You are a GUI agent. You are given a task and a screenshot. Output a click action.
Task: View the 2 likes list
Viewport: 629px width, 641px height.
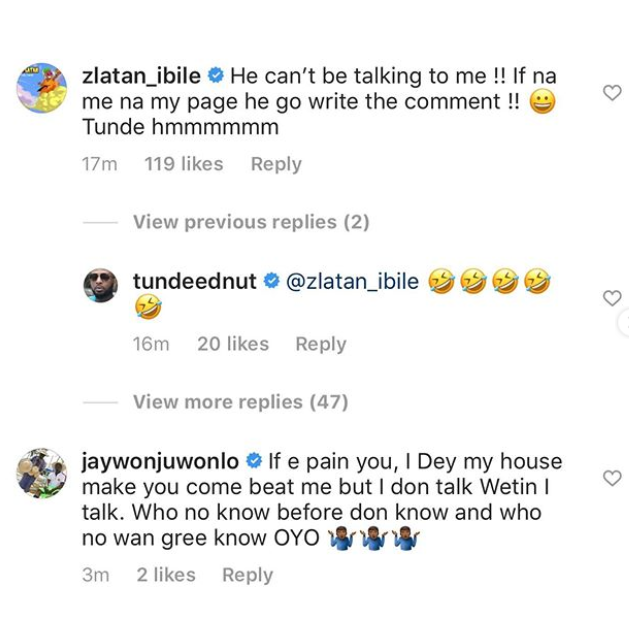tap(165, 575)
